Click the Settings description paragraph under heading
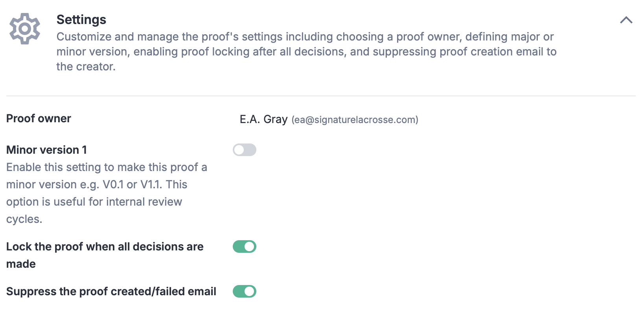 [x=306, y=51]
